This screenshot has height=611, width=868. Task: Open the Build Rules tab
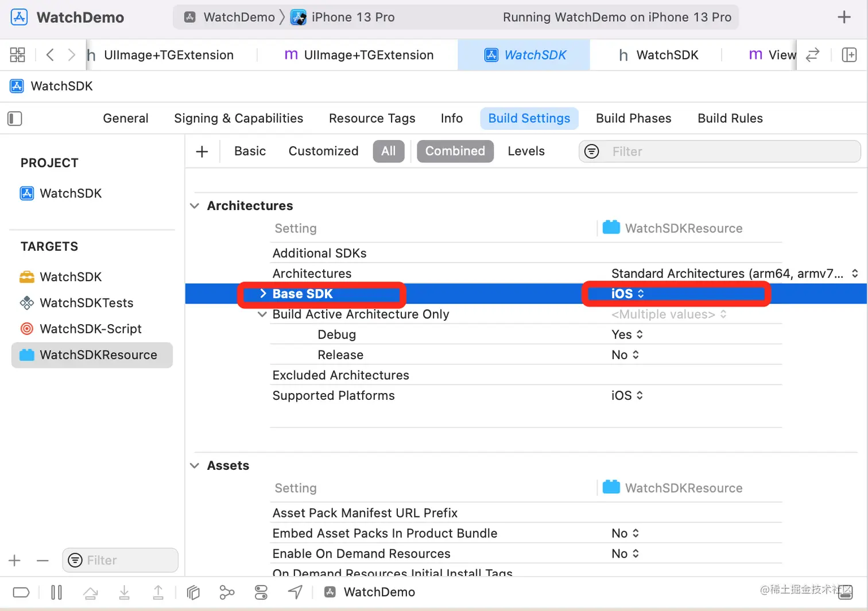click(x=730, y=119)
